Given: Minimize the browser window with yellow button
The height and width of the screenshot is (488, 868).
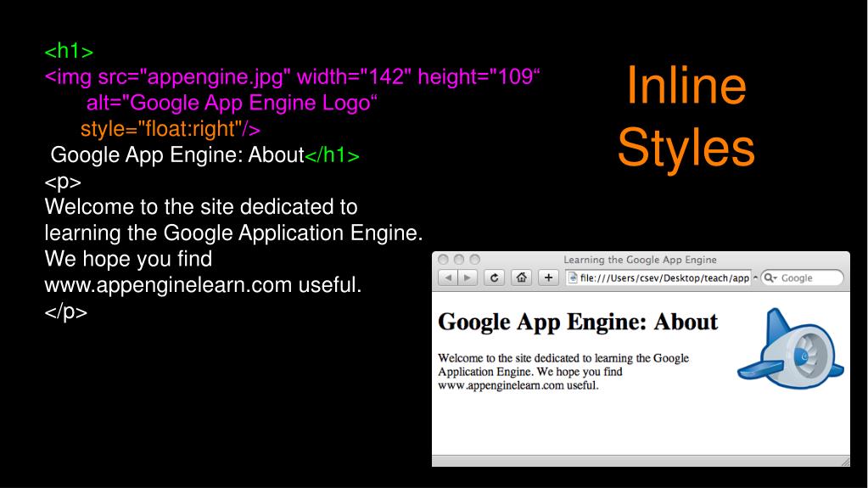Looking at the screenshot, I should point(459,259).
